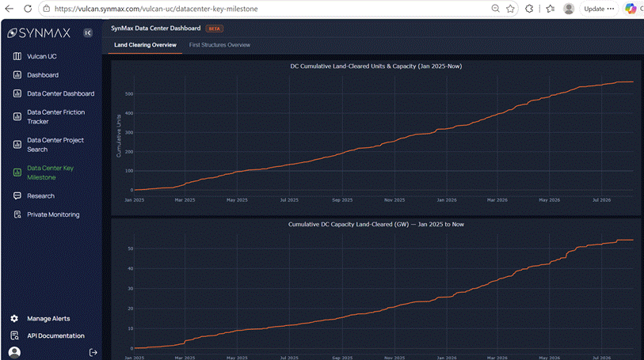Select the Land Clearing Overview tab
The image size is (644, 360).
click(145, 45)
